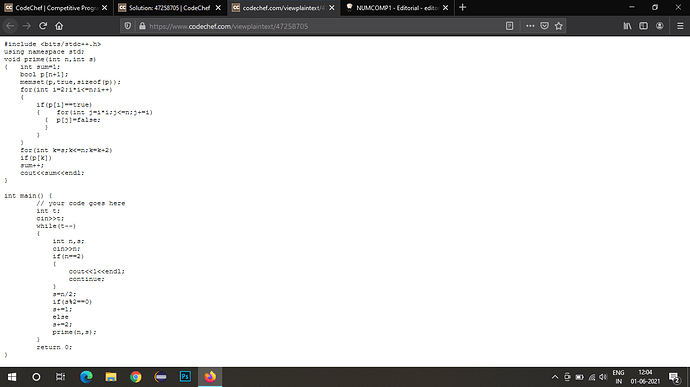
Task: Click 'void prime(int n,int s)' line
Action: click(x=50, y=59)
